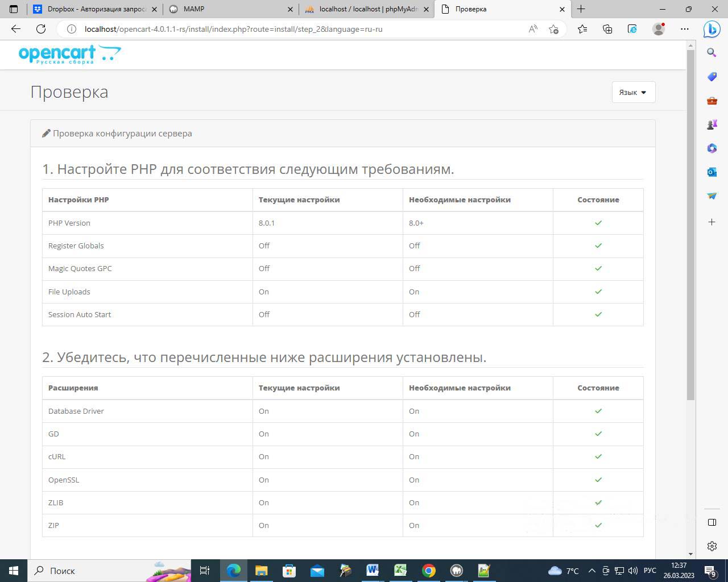Open browser Collections icon
Screen dimensions: 728x582
[607, 29]
